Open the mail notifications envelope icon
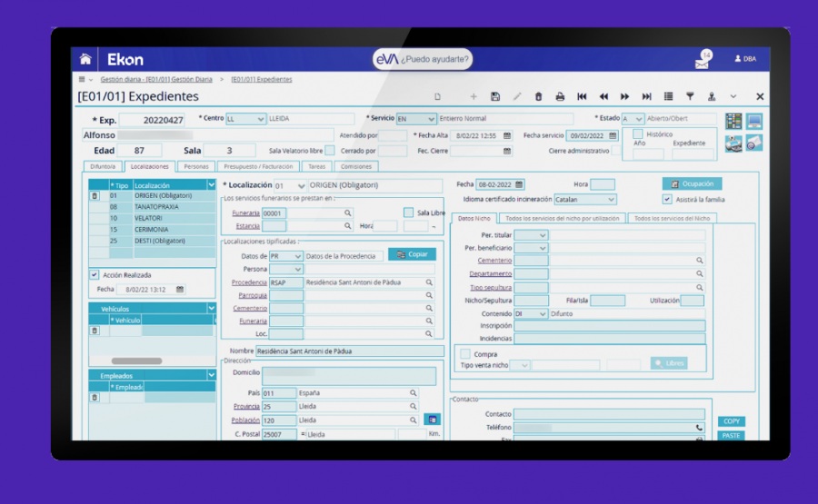The height and width of the screenshot is (504, 818). click(703, 62)
